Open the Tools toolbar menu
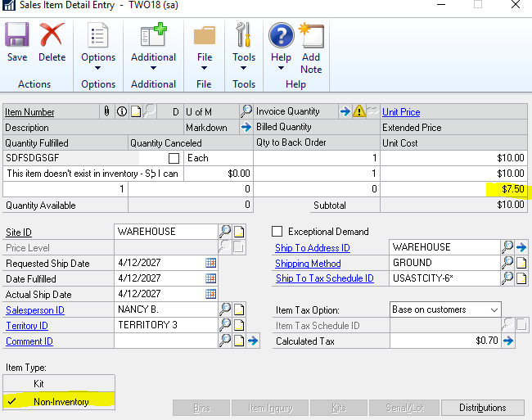 click(244, 46)
